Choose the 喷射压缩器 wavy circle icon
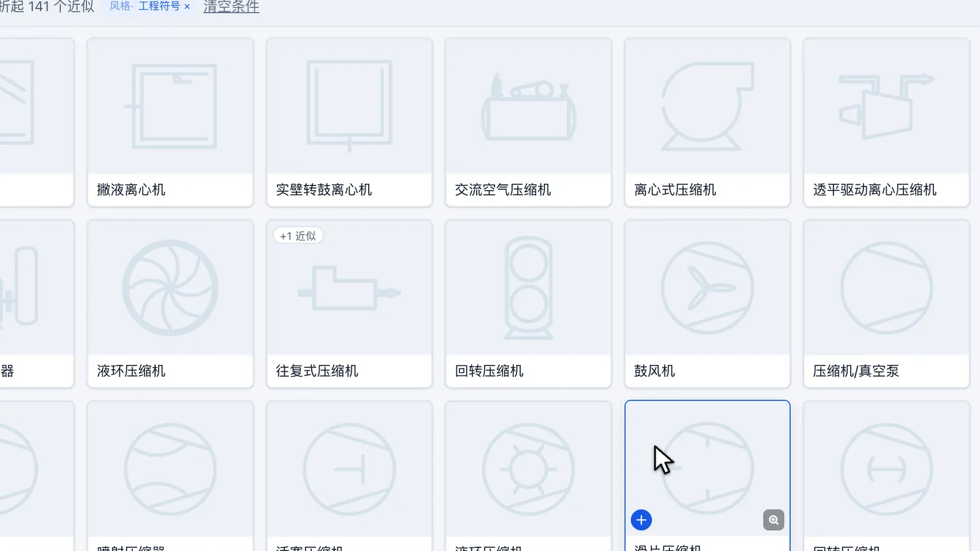This screenshot has width=980, height=551. click(170, 469)
